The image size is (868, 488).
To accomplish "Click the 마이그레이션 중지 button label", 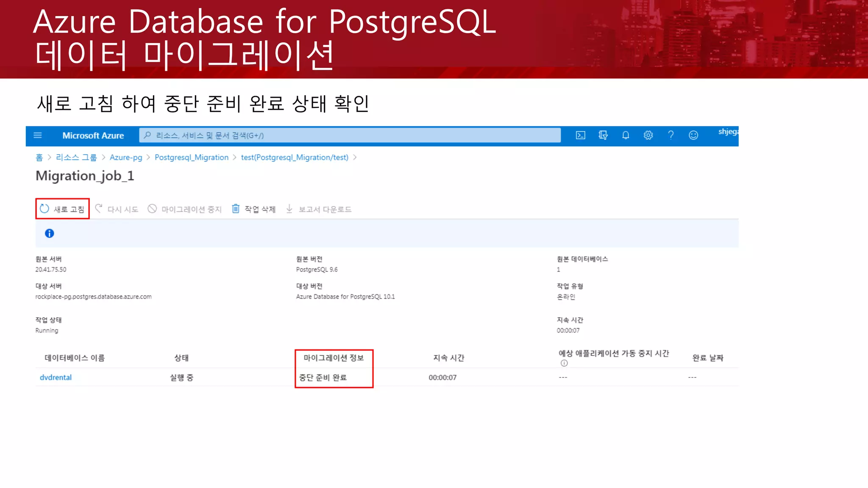I will (x=192, y=209).
